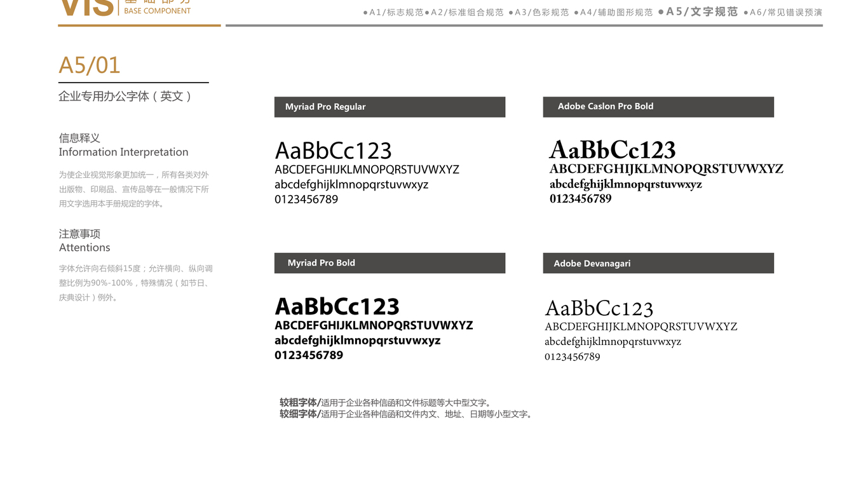
Task: Click the 较细字体 usage note line
Action: pos(407,414)
